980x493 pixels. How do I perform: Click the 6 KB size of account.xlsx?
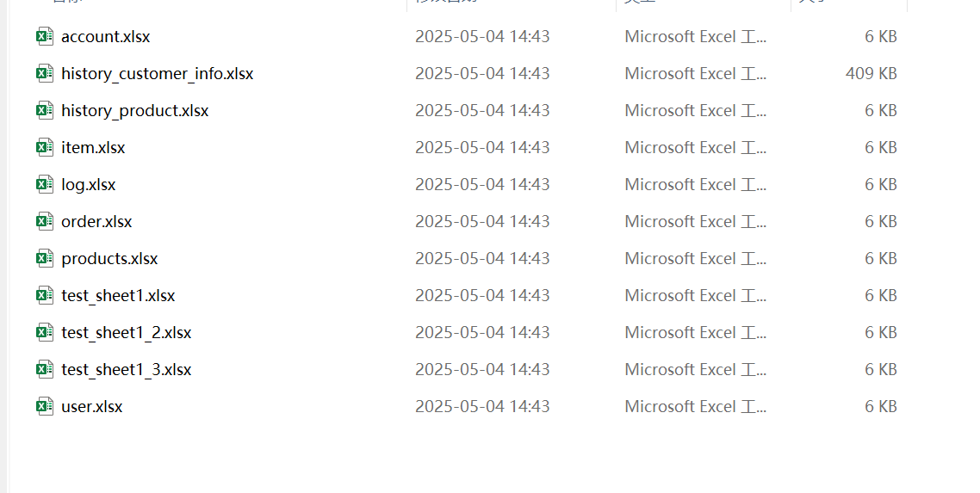(881, 36)
